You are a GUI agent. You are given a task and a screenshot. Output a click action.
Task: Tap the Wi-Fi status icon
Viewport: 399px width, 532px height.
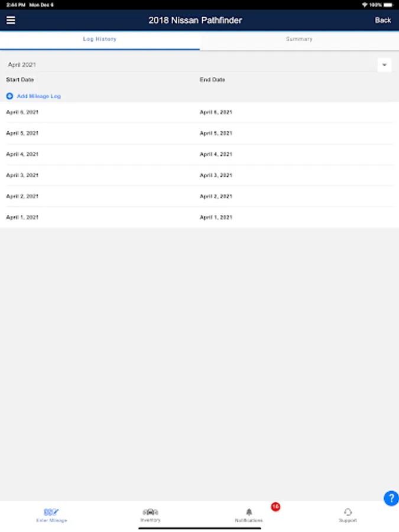[x=364, y=5]
